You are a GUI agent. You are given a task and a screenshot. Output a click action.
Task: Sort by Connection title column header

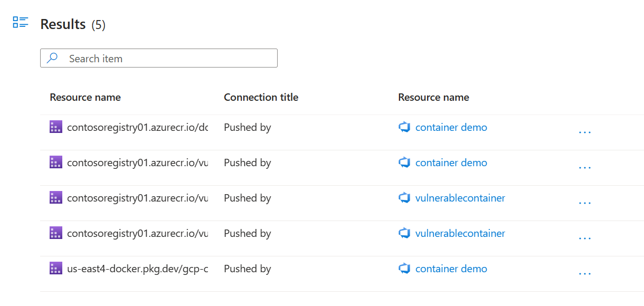tap(261, 97)
